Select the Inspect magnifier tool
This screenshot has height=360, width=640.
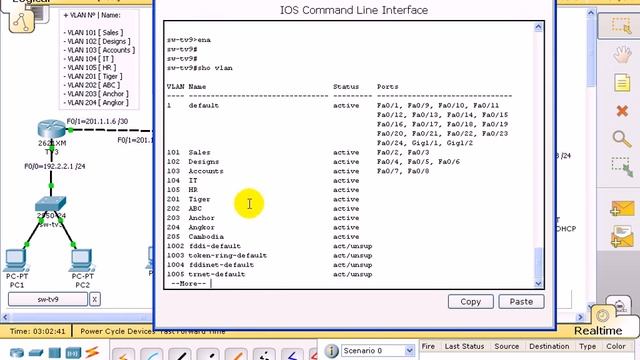click(622, 139)
